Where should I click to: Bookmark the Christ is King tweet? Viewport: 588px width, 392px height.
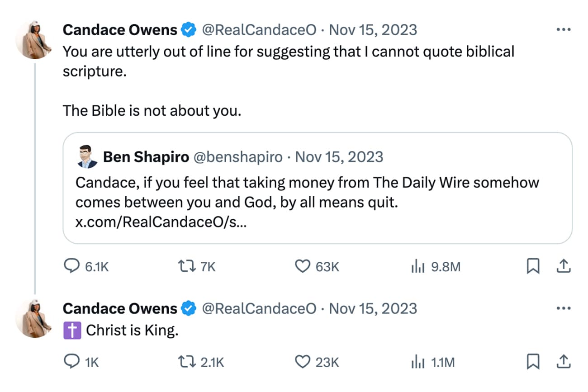click(533, 362)
